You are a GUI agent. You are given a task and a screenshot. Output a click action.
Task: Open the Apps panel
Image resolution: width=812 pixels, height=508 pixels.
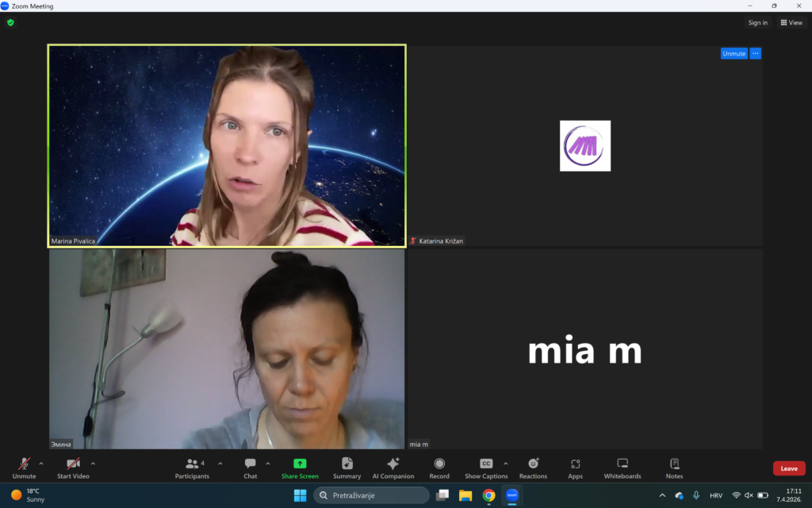coord(575,468)
